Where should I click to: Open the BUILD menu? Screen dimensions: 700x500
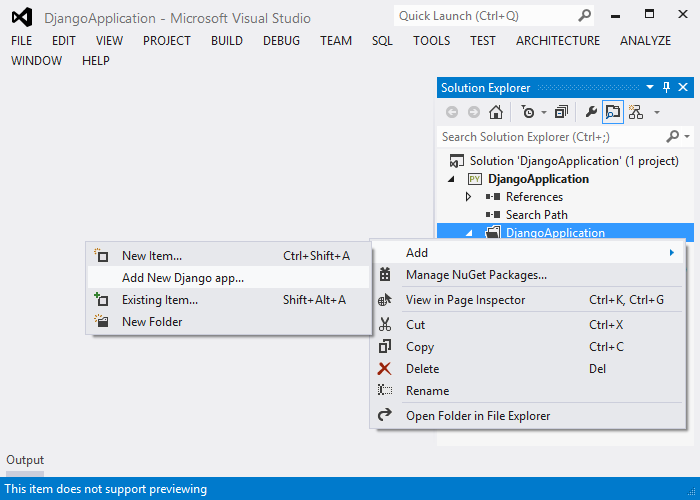(x=227, y=41)
